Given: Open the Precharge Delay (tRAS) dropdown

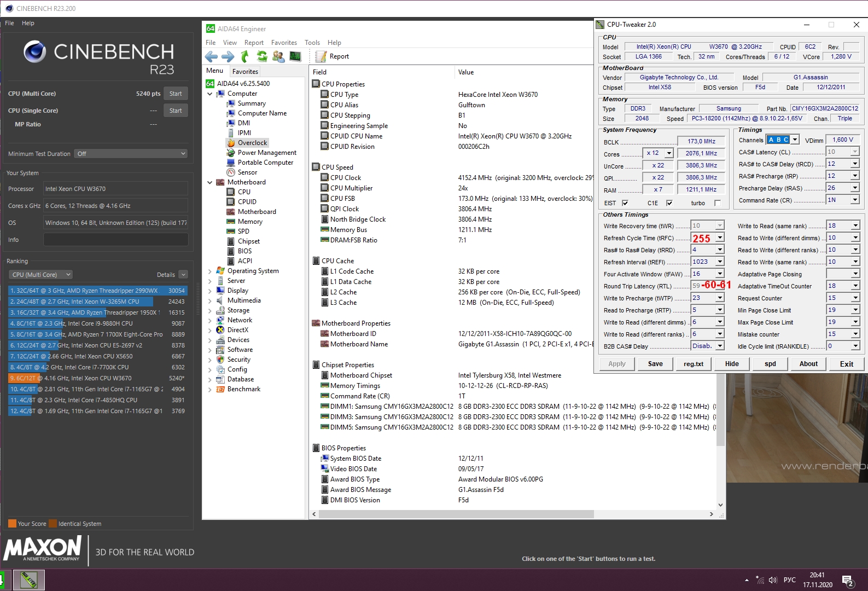Looking at the screenshot, I should (855, 188).
